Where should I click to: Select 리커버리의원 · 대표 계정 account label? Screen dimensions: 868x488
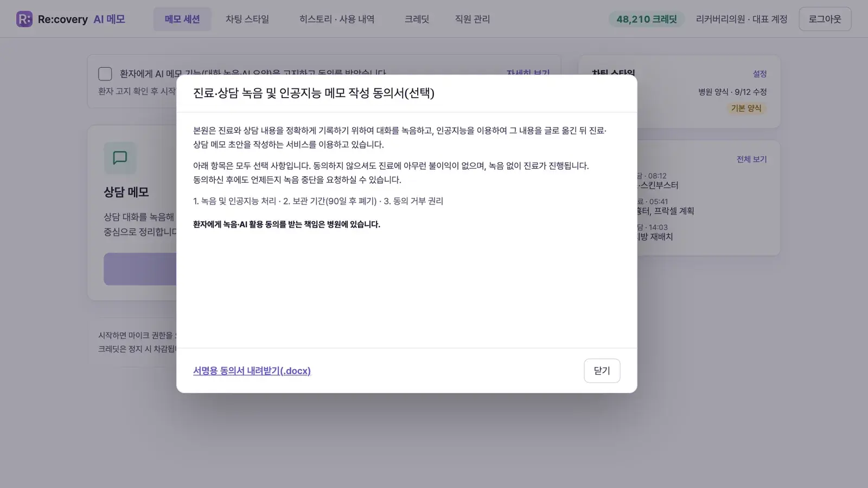pyautogui.click(x=742, y=19)
